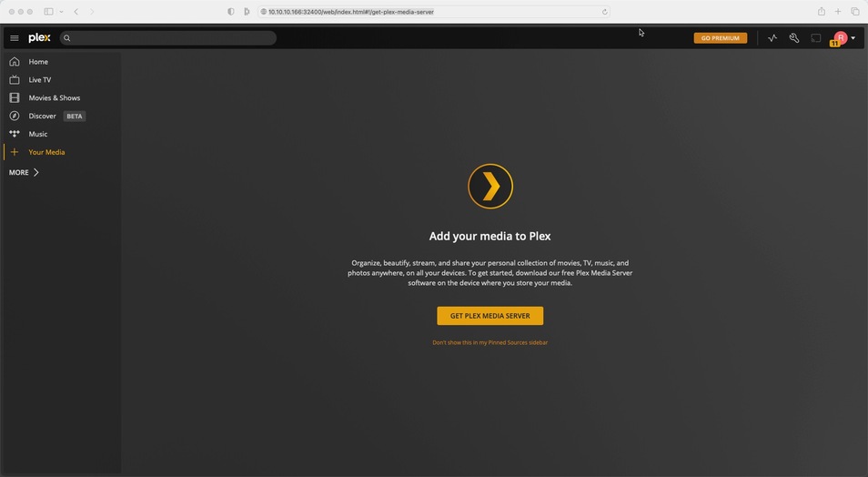The image size is (868, 477).
Task: Click the GO PREMIUM button
Action: click(721, 38)
